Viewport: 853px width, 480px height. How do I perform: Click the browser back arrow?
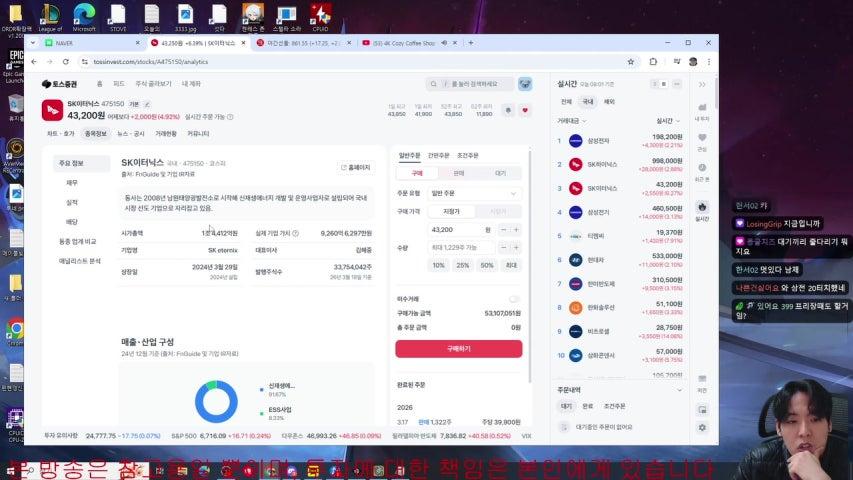tap(34, 62)
